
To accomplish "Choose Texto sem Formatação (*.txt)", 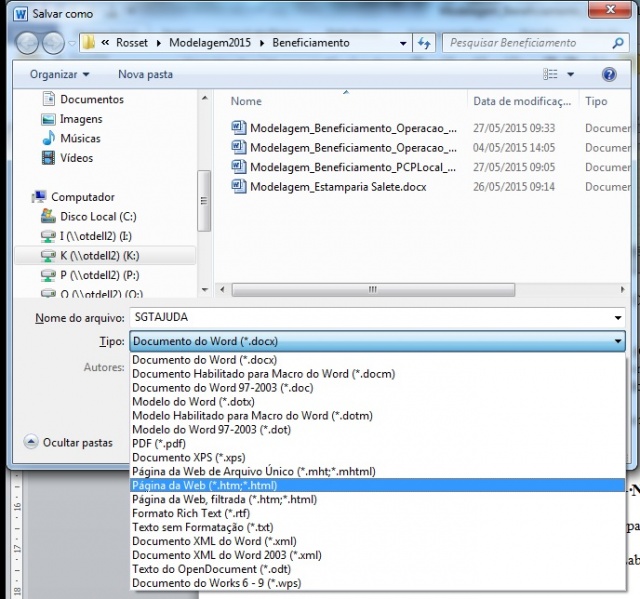I will (x=378, y=527).
